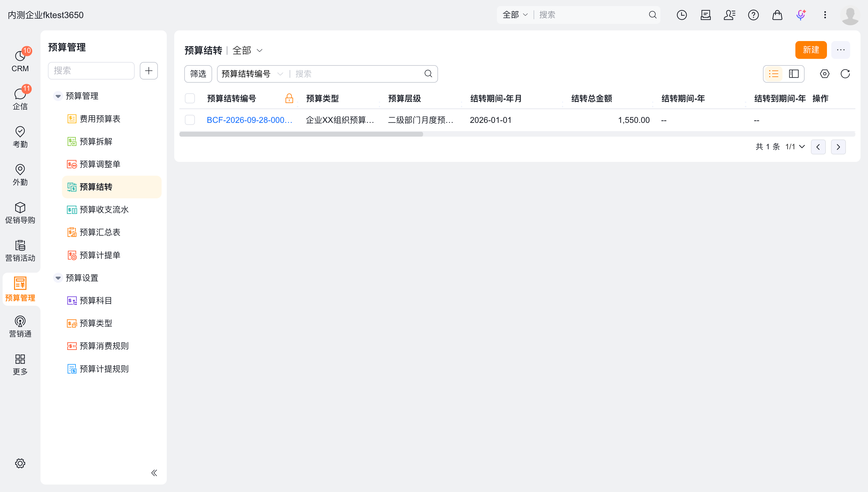Click the horizontal table scrollbar
The height and width of the screenshot is (492, 868).
tap(301, 134)
